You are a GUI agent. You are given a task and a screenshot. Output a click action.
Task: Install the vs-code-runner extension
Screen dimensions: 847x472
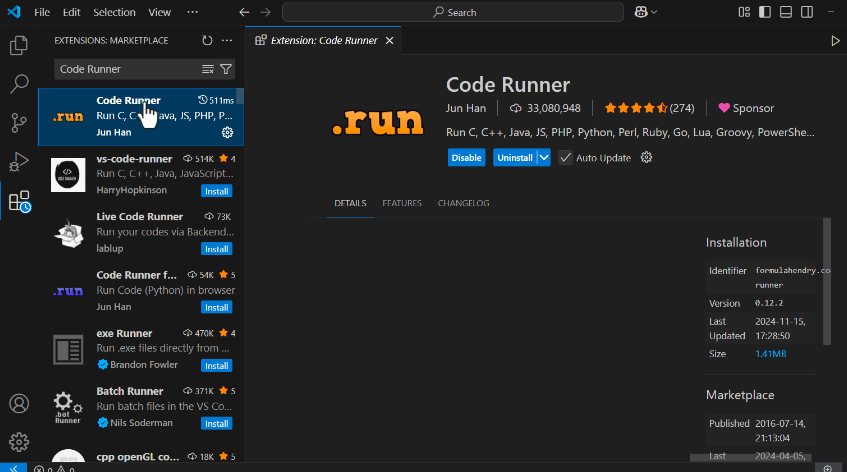(x=217, y=191)
